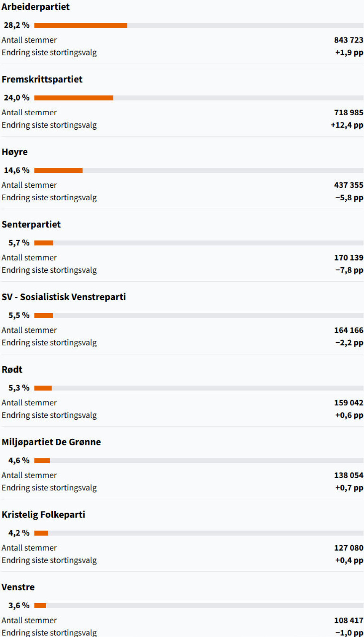Select the Rødt party heading
Image resolution: width=364 pixels, height=637 pixels.
(12, 370)
